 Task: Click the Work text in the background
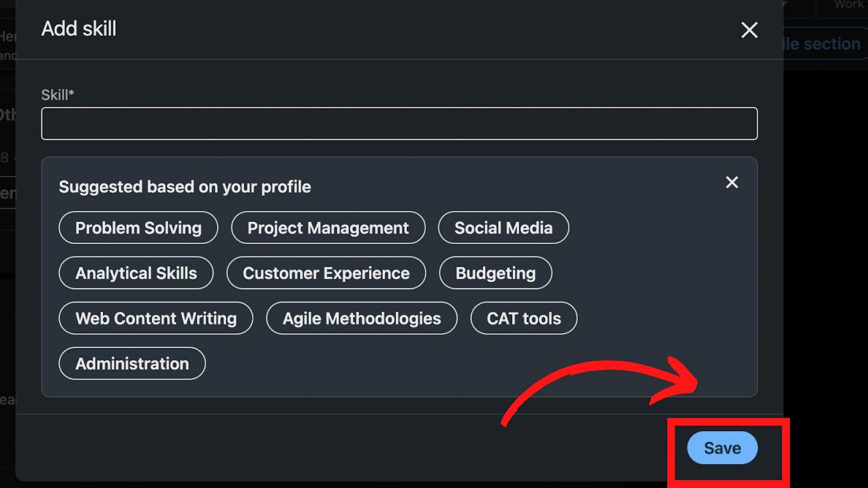[x=850, y=4]
